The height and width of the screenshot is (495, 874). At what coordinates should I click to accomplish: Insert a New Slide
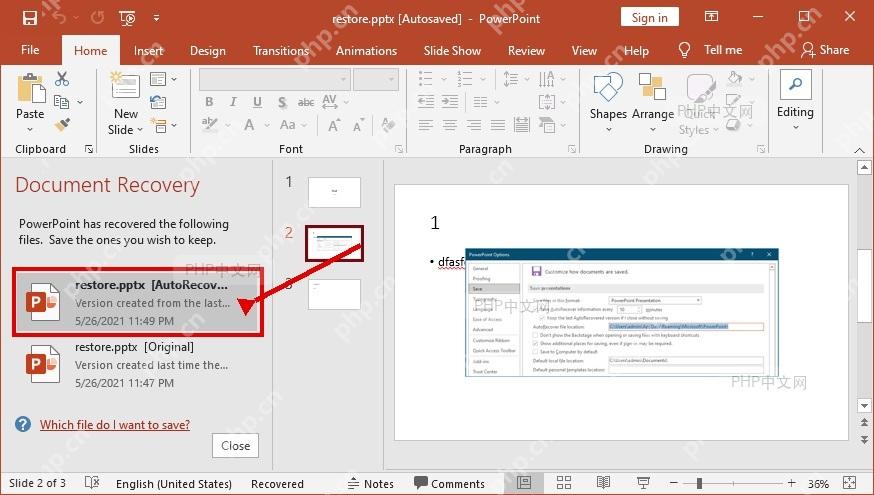(125, 86)
